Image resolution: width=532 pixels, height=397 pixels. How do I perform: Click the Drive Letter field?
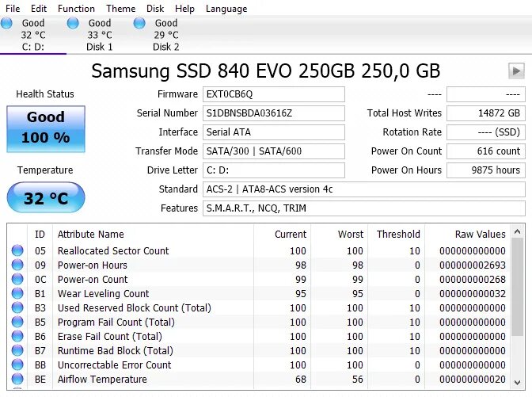(x=274, y=170)
